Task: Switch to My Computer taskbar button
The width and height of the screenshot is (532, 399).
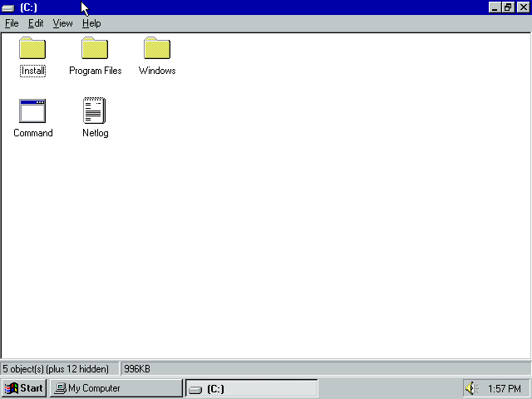Action: tap(116, 388)
